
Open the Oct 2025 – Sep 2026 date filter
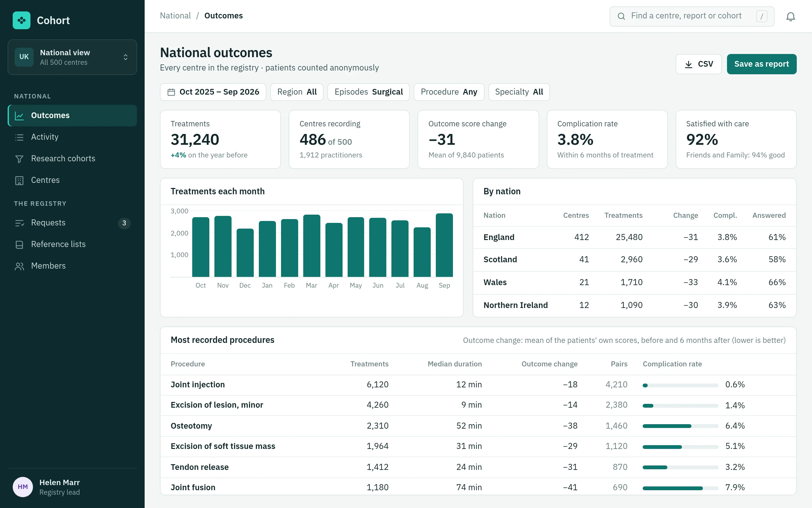213,92
